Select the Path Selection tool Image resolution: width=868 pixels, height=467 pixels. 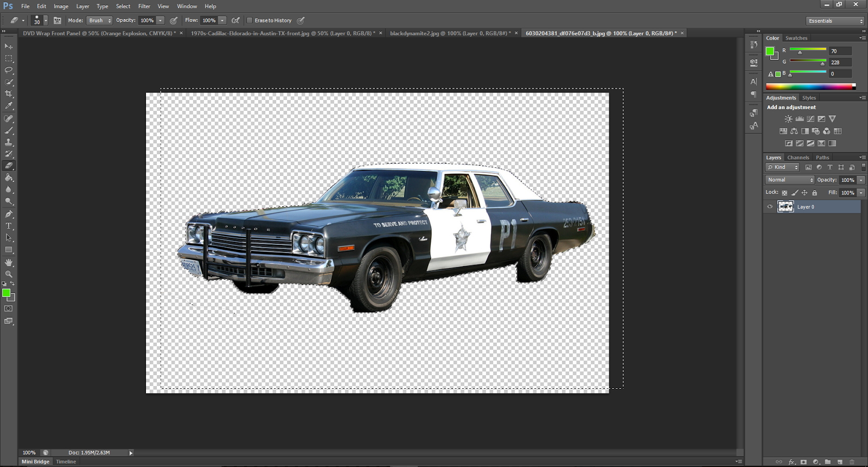tap(9, 238)
